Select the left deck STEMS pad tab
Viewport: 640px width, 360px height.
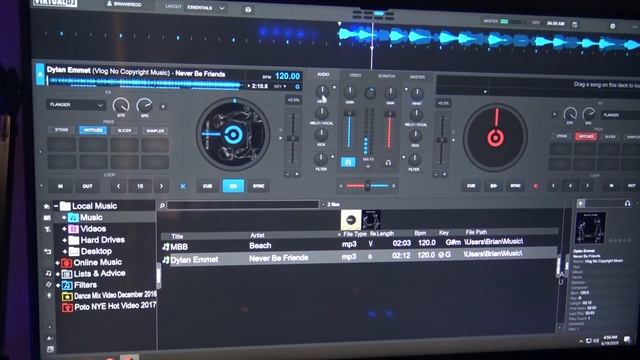[62, 130]
